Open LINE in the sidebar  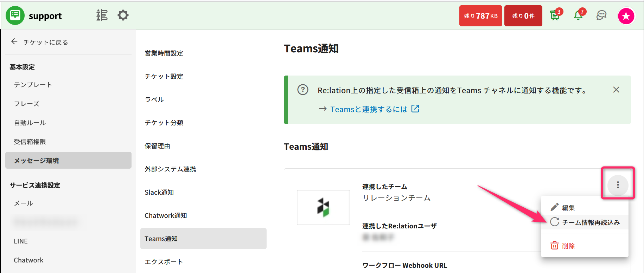[21, 241]
